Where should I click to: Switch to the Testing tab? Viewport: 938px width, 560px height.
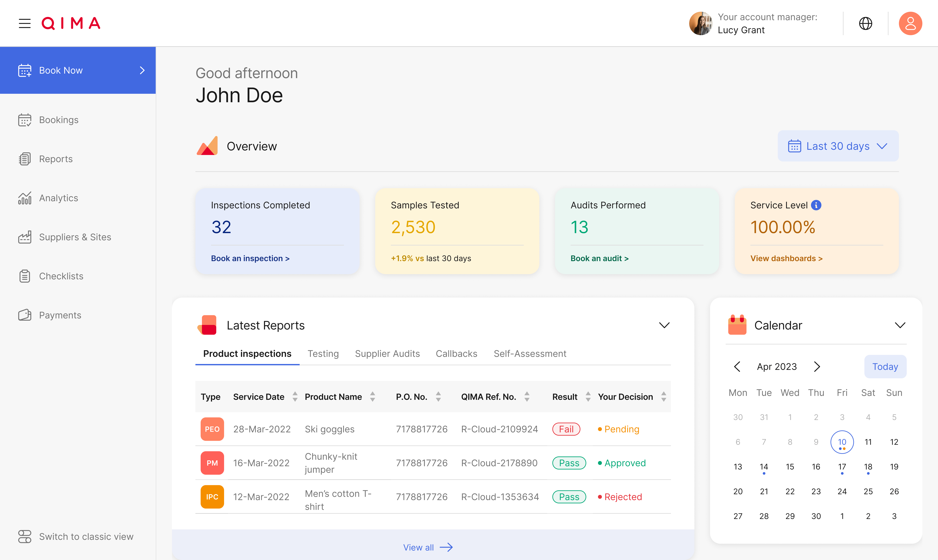pyautogui.click(x=323, y=354)
